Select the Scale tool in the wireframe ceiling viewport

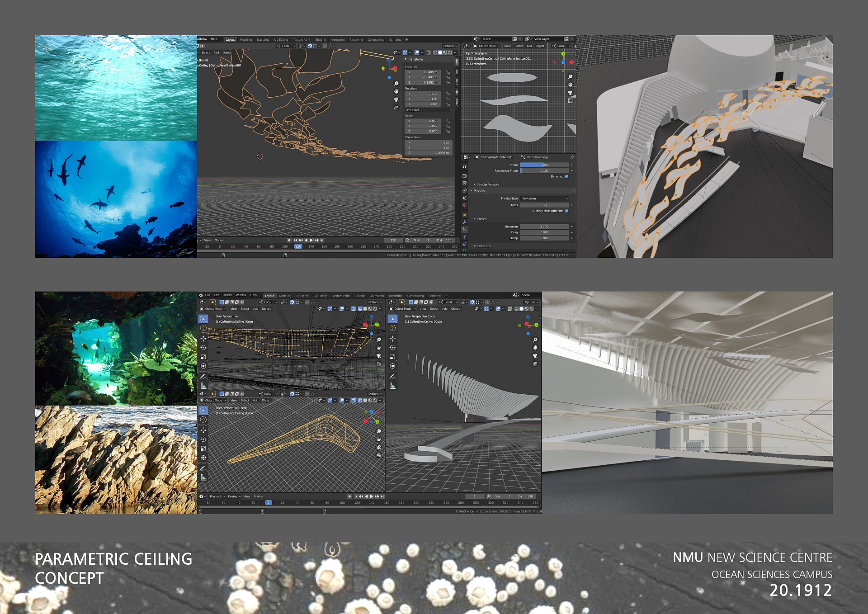(203, 357)
